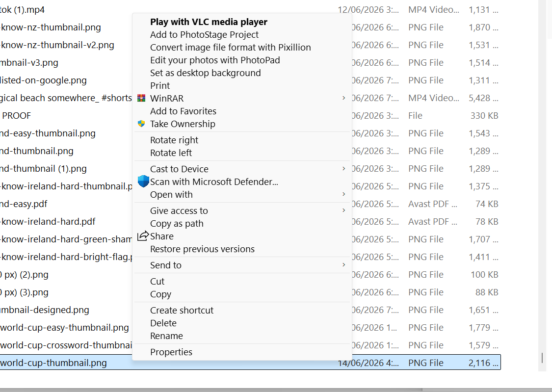Image resolution: width=552 pixels, height=392 pixels.
Task: Choose Create shortcut
Action: [182, 311]
